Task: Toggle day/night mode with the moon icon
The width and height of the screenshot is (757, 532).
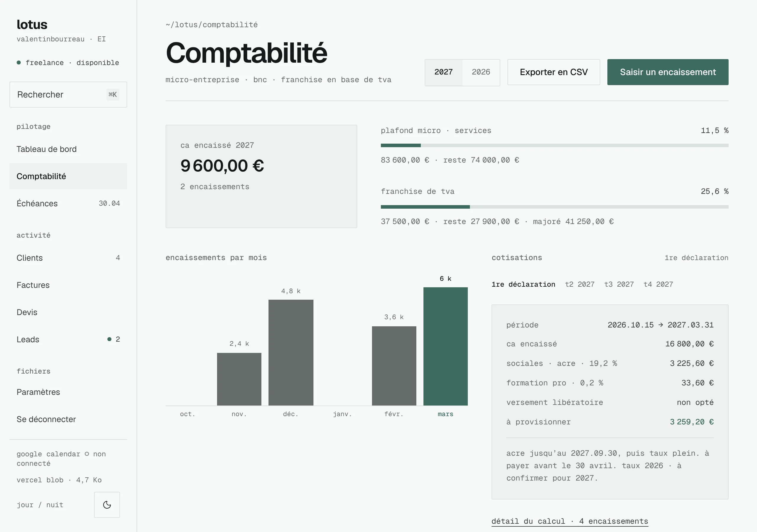Action: pos(107,505)
